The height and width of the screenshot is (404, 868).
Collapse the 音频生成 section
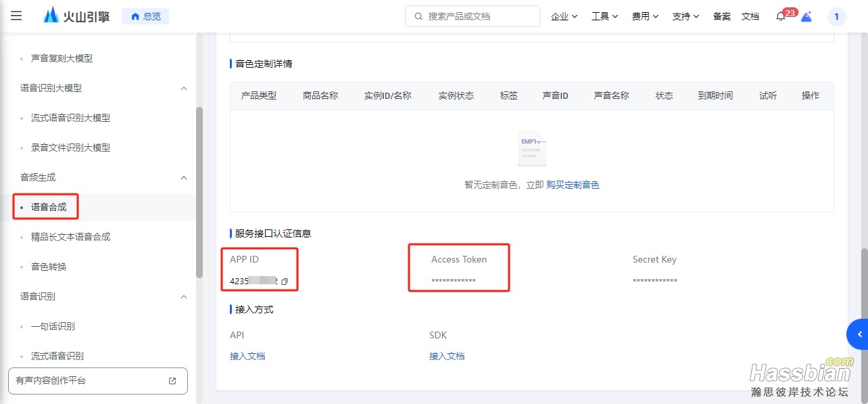(183, 178)
